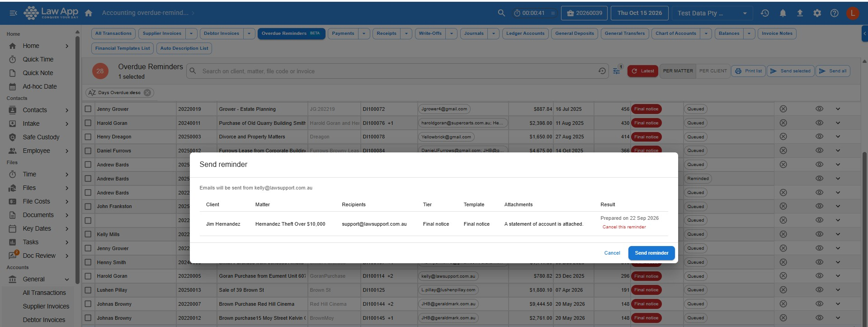This screenshot has height=327, width=868.
Task: Expand Contacts sidebar item arrow
Action: pyautogui.click(x=67, y=110)
